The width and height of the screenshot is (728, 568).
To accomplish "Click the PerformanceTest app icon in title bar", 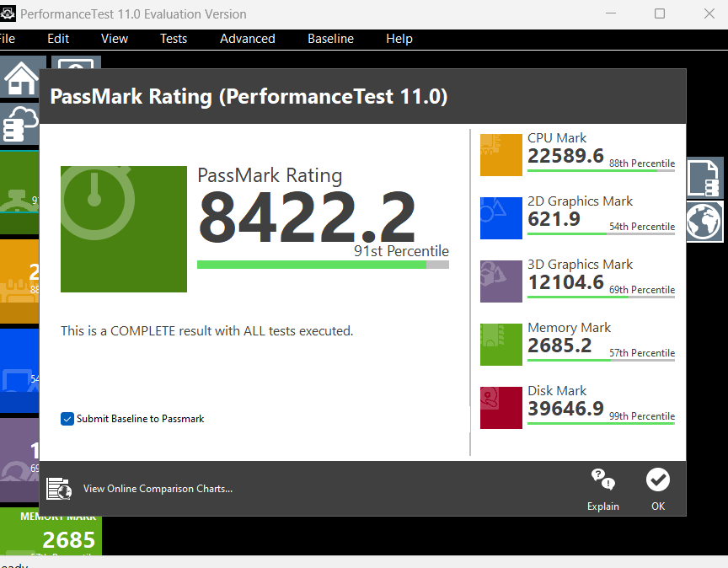I will click(x=8, y=13).
